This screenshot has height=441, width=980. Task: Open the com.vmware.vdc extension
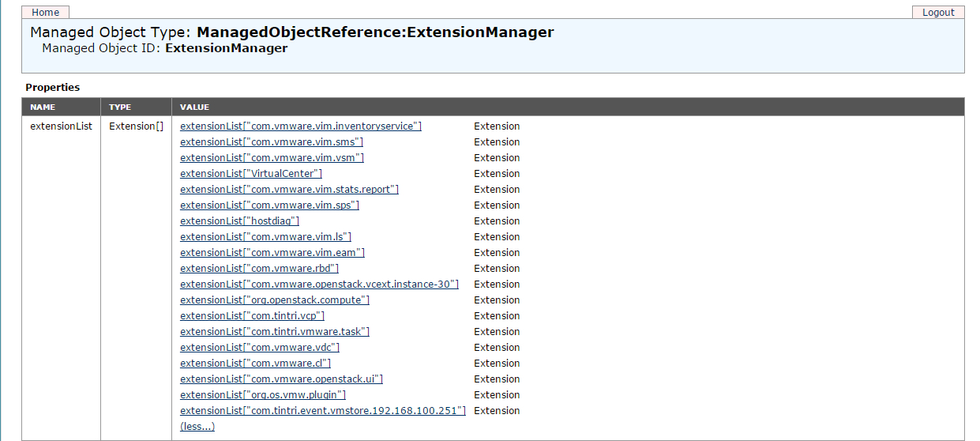(x=260, y=348)
